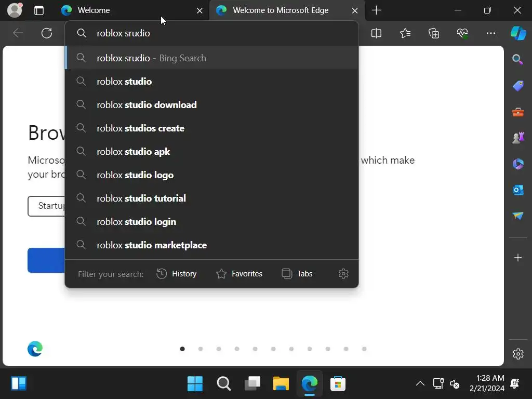The height and width of the screenshot is (399, 532).
Task: Open sidebar Games chess icon
Action: pyautogui.click(x=518, y=138)
